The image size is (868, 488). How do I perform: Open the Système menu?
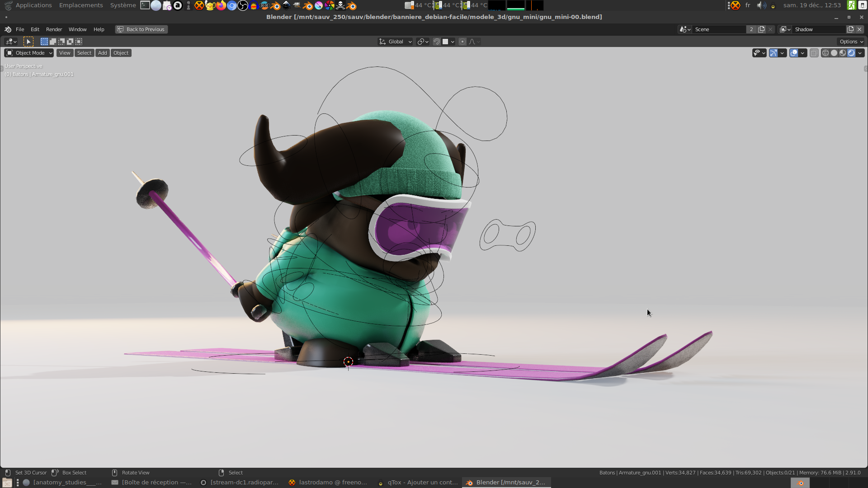point(123,5)
